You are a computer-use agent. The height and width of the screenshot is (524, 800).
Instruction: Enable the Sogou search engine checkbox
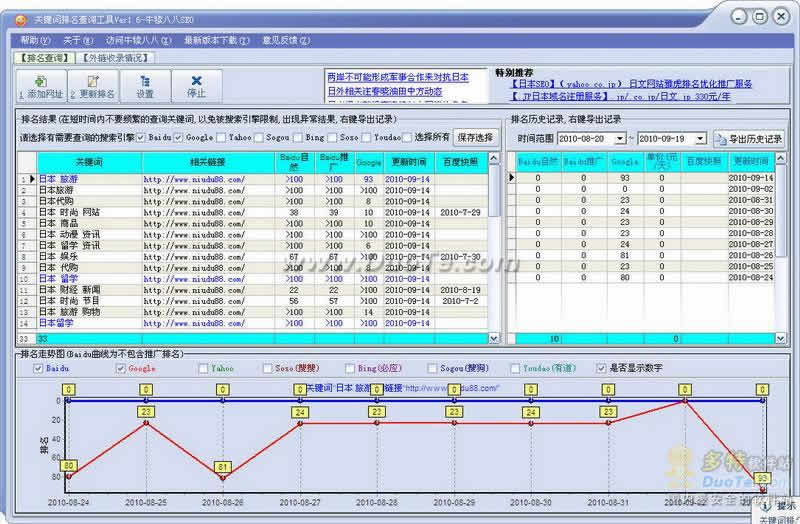pos(259,138)
